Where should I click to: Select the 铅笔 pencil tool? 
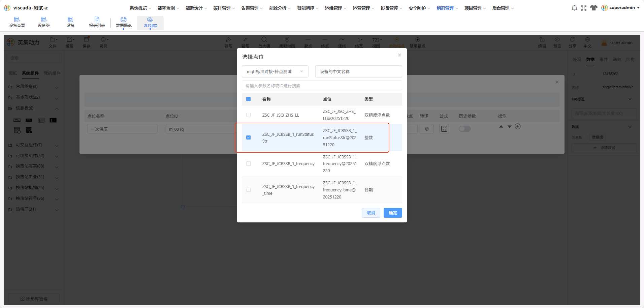[245, 42]
